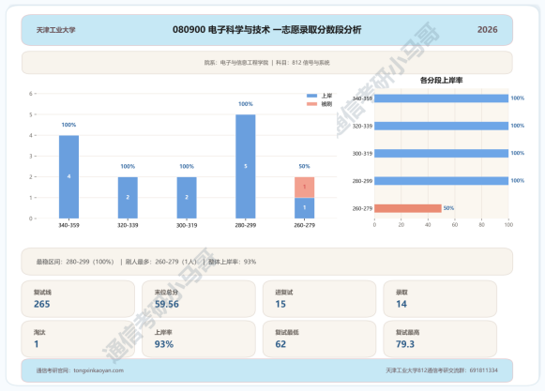545x392 pixels.
Task: Open the 录取 14 card
Action: 440,299
